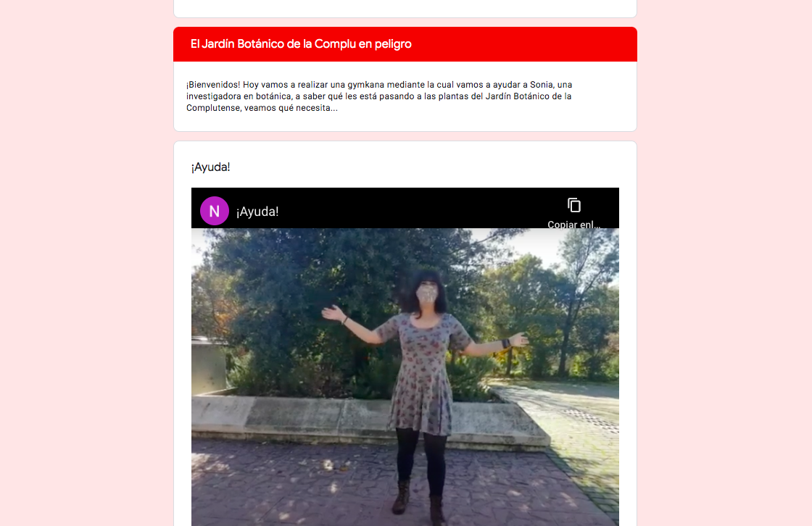Click the copy link icon on the video
Image resolution: width=812 pixels, height=526 pixels.
click(573, 205)
